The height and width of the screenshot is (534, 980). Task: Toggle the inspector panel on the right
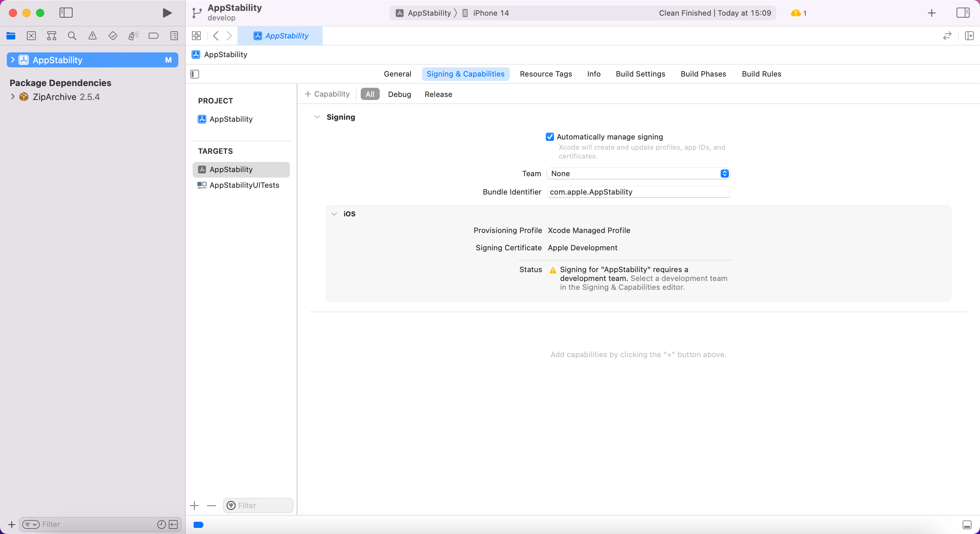coord(963,13)
